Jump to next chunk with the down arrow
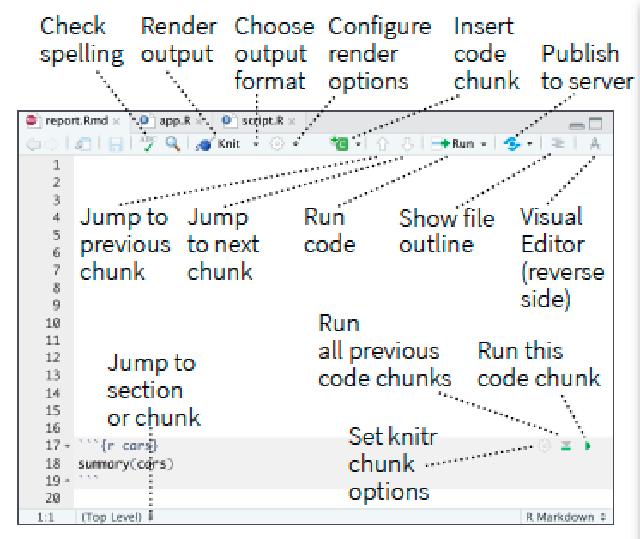This screenshot has height=539, width=640. pos(407,144)
